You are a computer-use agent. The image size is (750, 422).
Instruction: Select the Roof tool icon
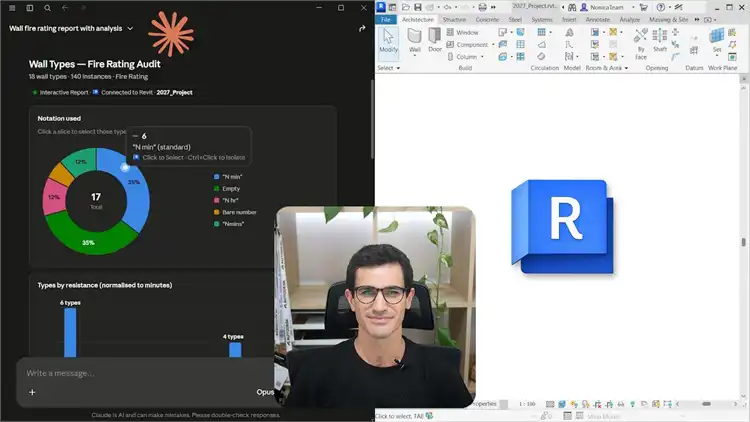pyautogui.click(x=502, y=33)
